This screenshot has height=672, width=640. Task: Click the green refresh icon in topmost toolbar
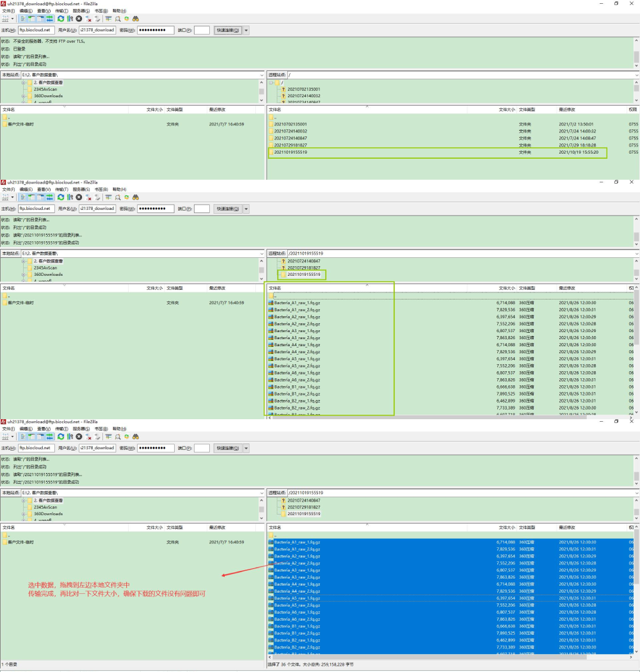61,19
